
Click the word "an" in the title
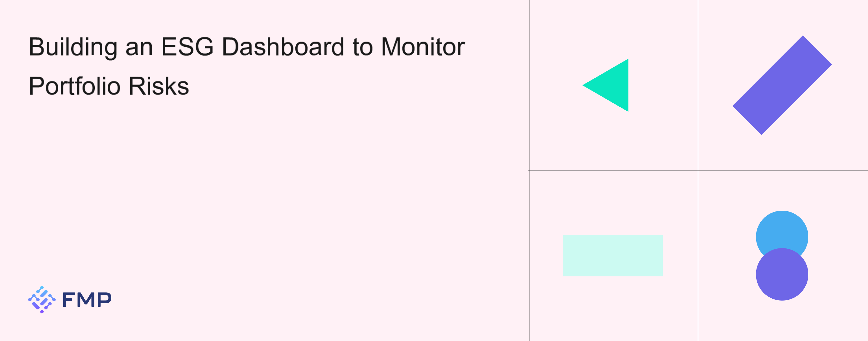click(139, 47)
